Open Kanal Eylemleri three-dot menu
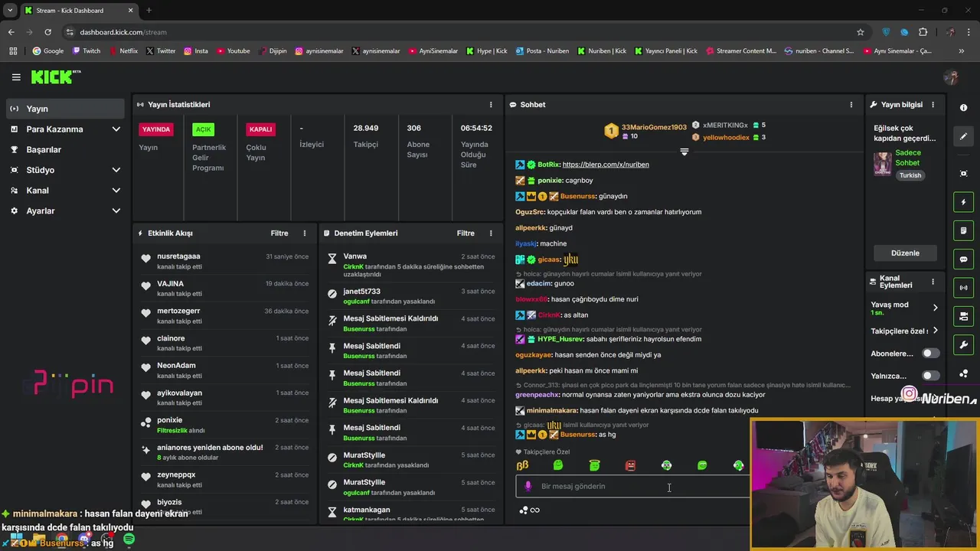 tap(933, 282)
